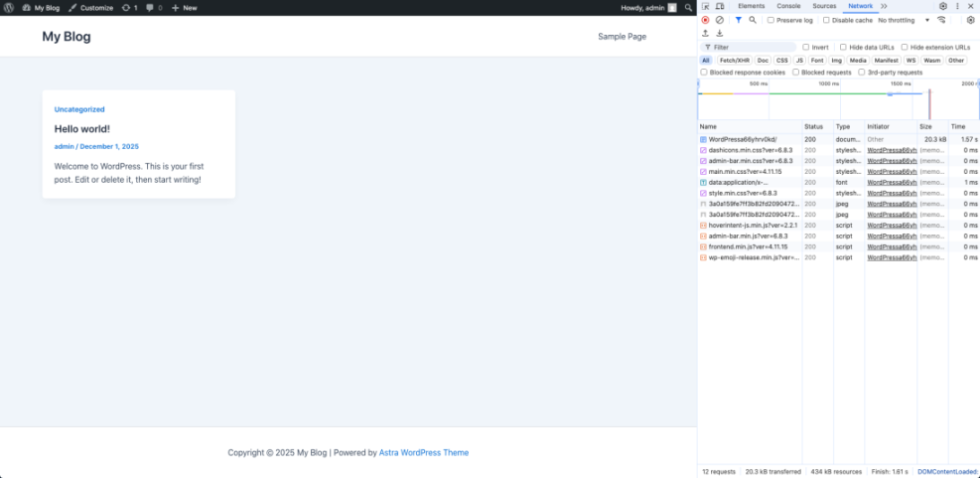
Task: Click the admin avatar next to Howdy
Action: (x=672, y=8)
